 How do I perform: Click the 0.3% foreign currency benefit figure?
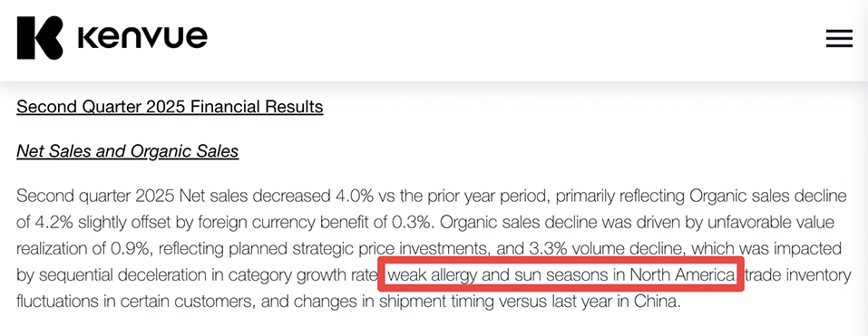[x=413, y=222]
